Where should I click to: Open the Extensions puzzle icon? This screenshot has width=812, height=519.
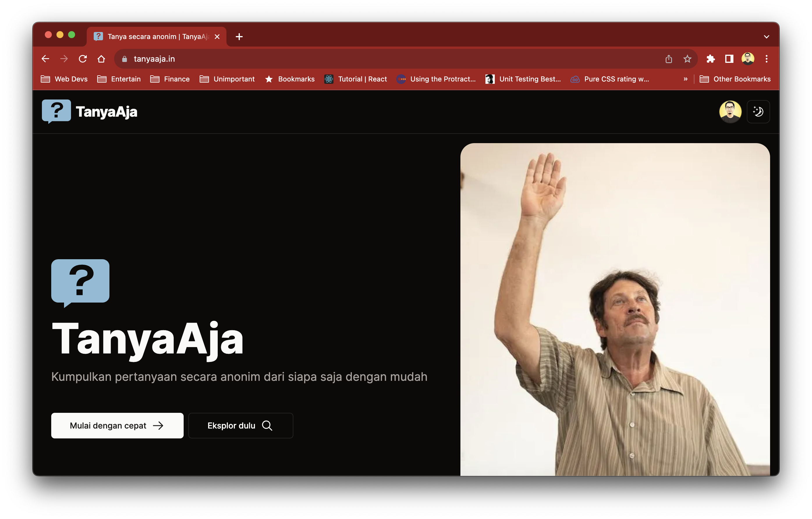click(x=710, y=59)
